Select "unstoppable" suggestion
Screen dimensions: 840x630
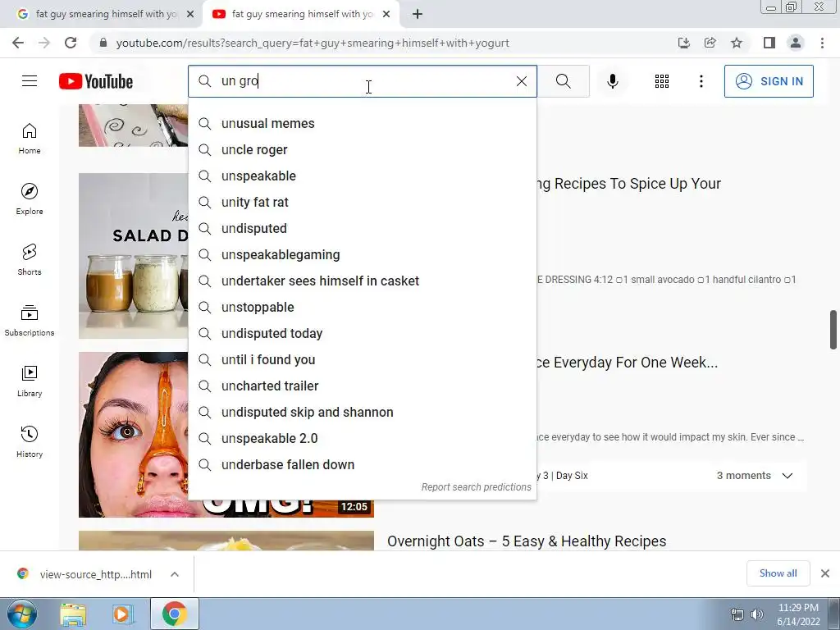click(362, 307)
